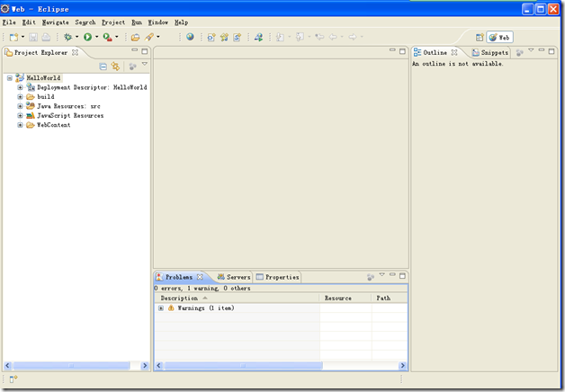Expand the Deployment Descriptor: HelloWorld node
Screen dimensions: 565x392
coord(20,87)
